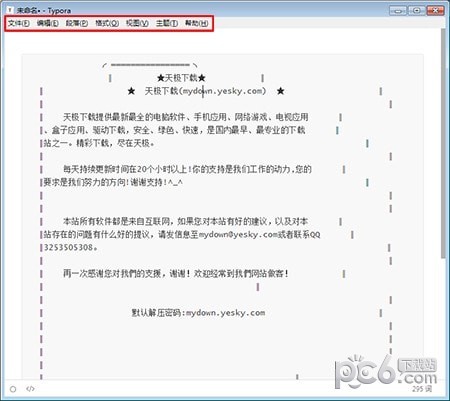The image size is (450, 401).
Task: Open the 格式(O) menu
Action: pyautogui.click(x=107, y=23)
